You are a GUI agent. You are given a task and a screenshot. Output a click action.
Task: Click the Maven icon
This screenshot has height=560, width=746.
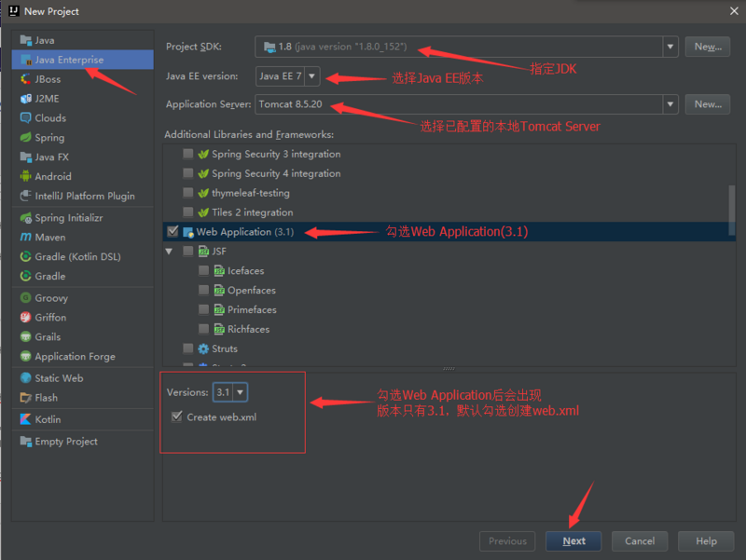tap(26, 238)
